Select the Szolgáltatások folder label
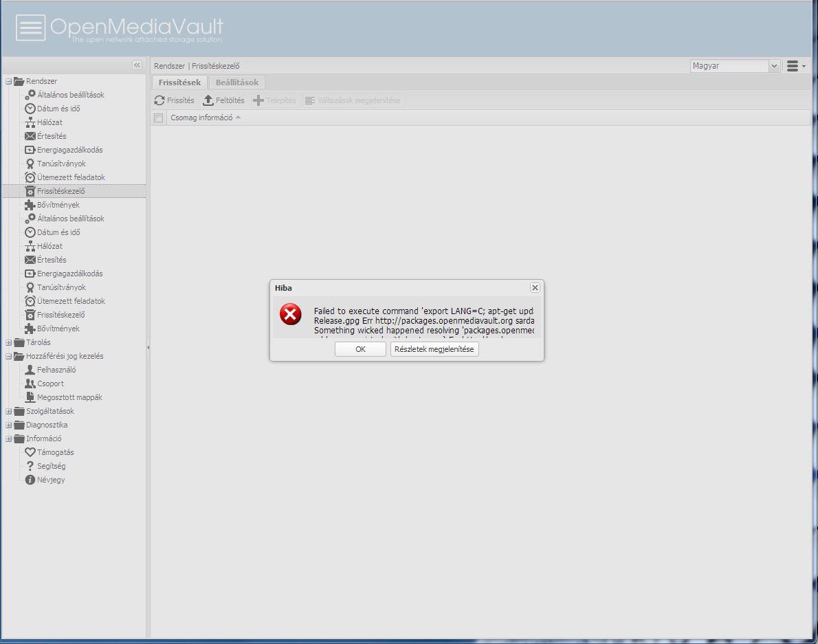The height and width of the screenshot is (644, 818). (50, 411)
